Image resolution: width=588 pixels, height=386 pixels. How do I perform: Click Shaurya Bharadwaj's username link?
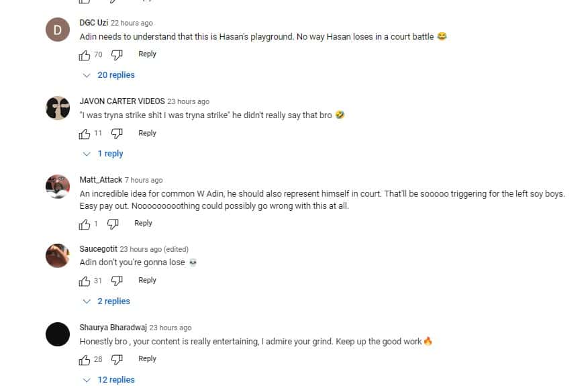pyautogui.click(x=113, y=328)
